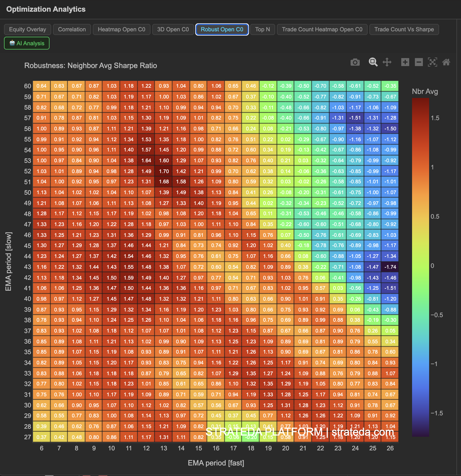The width and height of the screenshot is (461, 476).
Task: Run AI Analysis
Action: tap(26, 43)
